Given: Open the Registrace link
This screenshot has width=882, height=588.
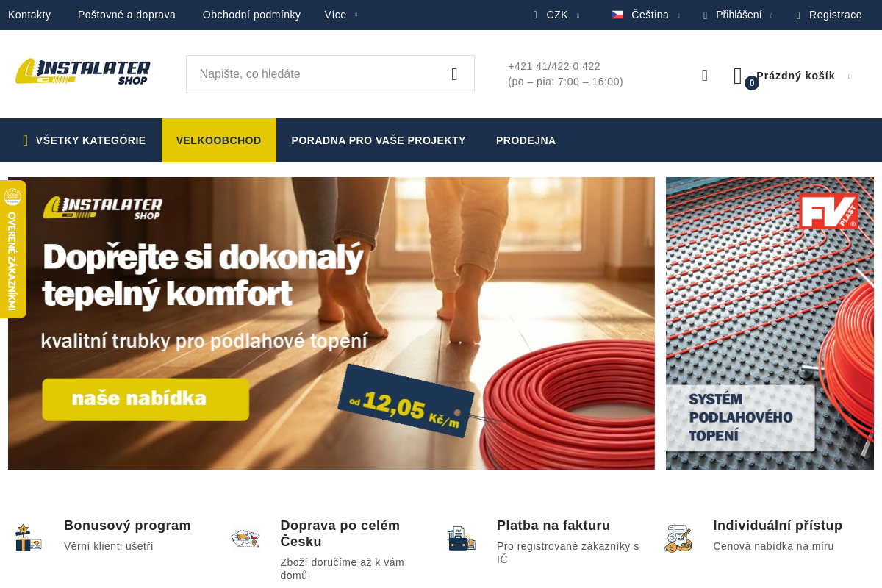Looking at the screenshot, I should coord(835,14).
